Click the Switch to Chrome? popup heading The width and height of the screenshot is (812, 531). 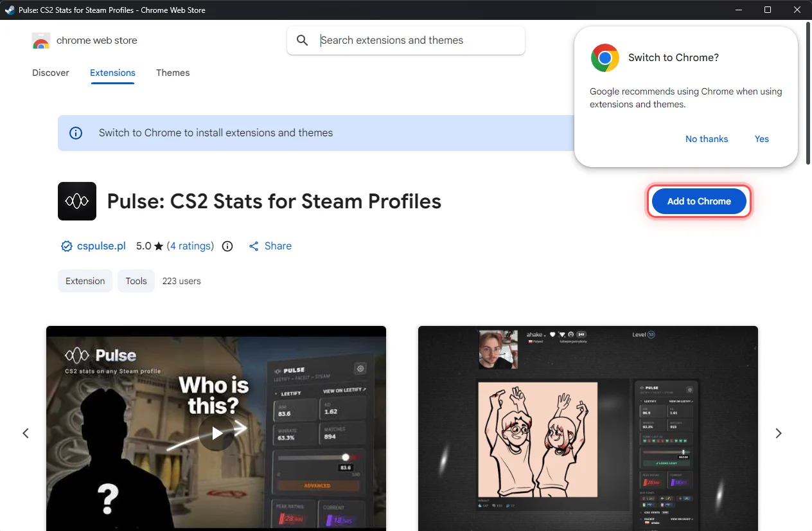673,58
